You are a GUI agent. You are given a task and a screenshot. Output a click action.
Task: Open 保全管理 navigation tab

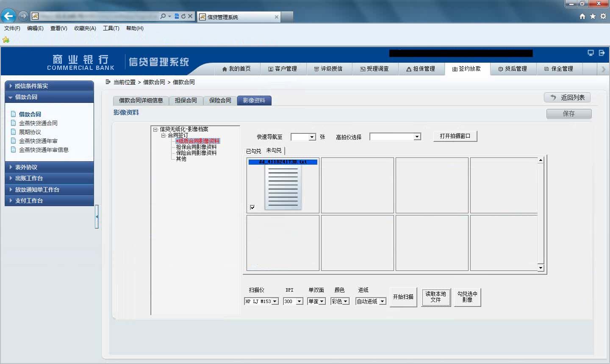(559, 69)
